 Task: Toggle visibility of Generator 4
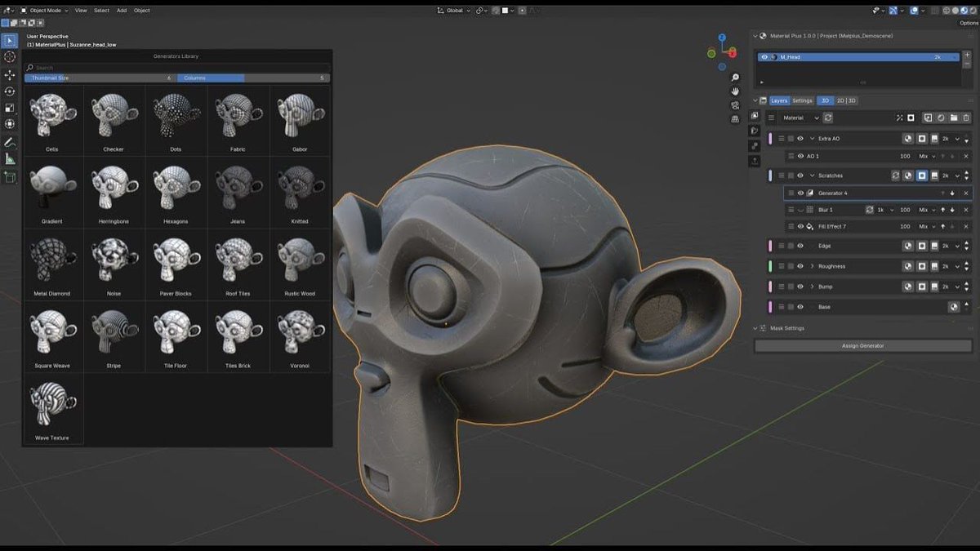coord(800,193)
